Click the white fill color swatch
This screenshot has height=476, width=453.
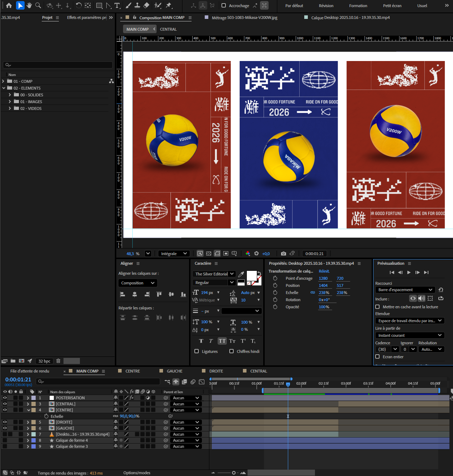pyautogui.click(x=251, y=275)
